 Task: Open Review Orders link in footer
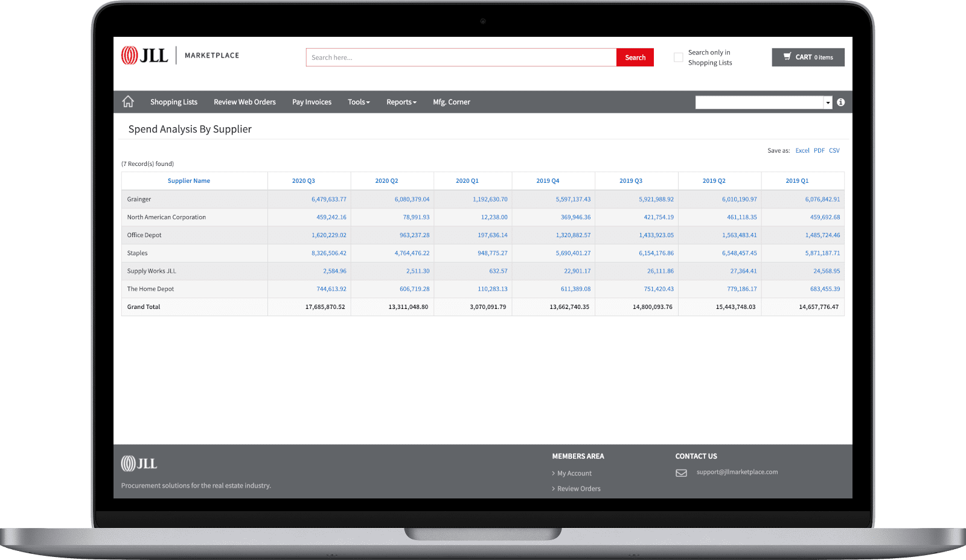579,489
